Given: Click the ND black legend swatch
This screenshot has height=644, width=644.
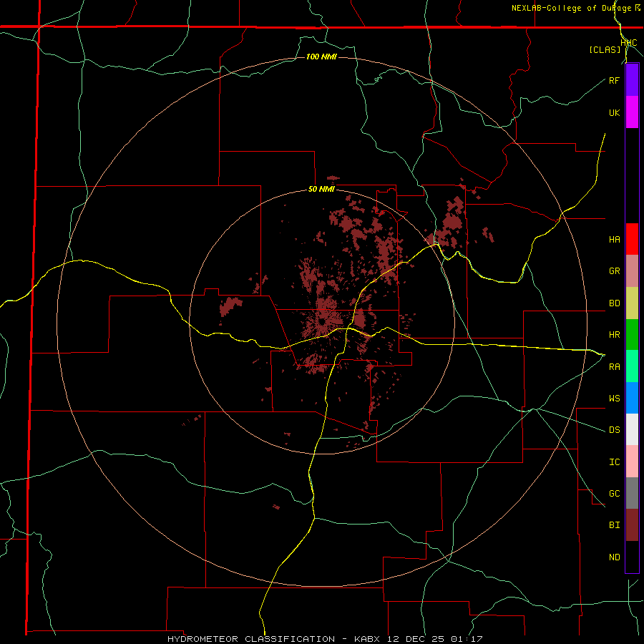Looking at the screenshot, I should tap(632, 557).
